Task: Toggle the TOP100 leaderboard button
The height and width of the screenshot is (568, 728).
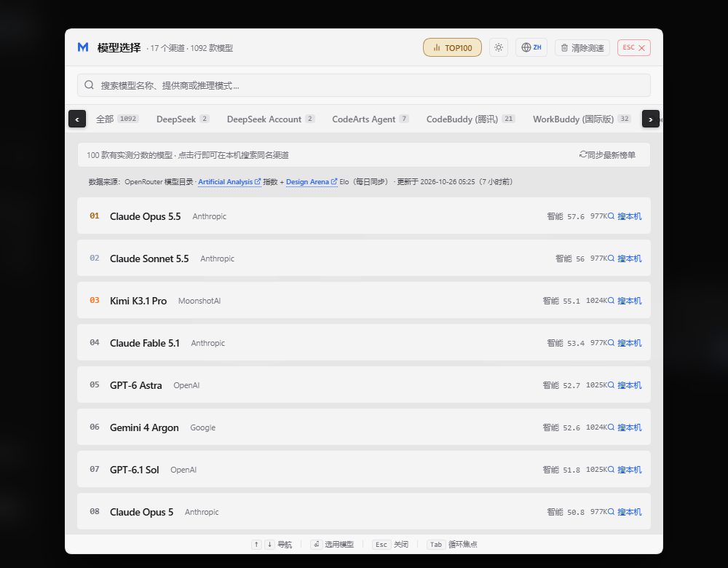Action: click(452, 47)
